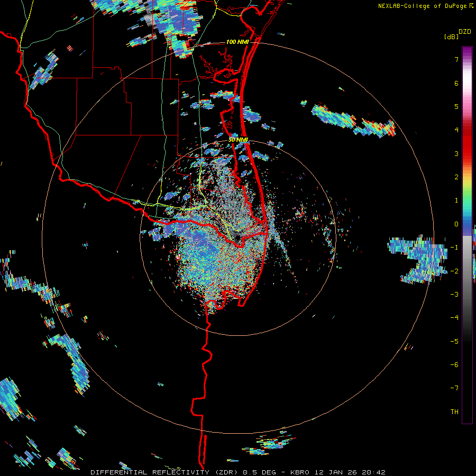The height and width of the screenshot is (476, 476).
Task: Click the 2 value on color scale
Action: [x=456, y=177]
